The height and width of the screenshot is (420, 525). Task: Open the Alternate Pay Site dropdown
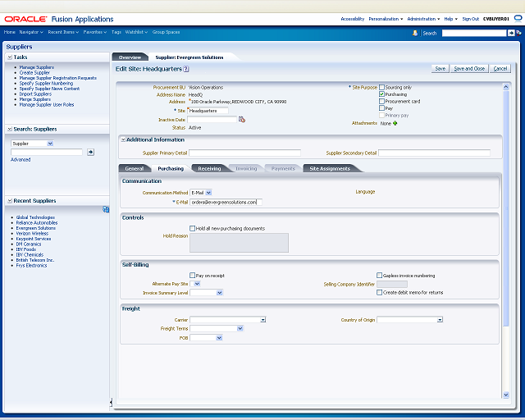197,284
